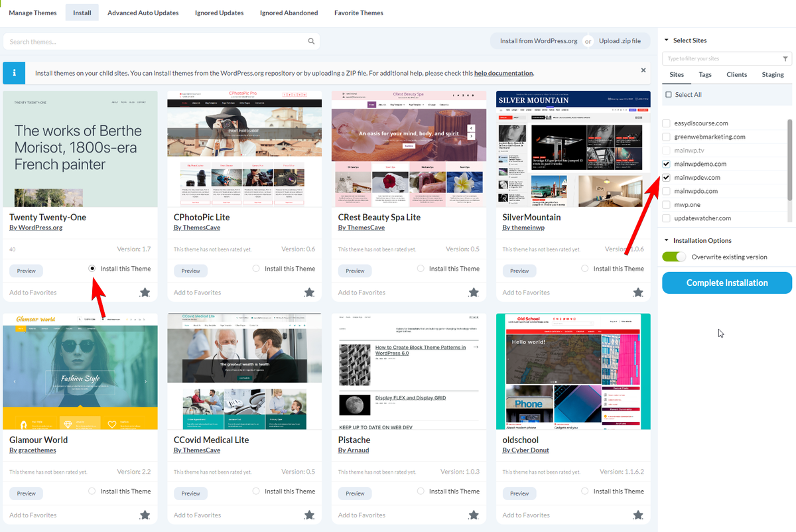The width and height of the screenshot is (796, 532).
Task: Star the Pistache theme as favorite
Action: (474, 514)
